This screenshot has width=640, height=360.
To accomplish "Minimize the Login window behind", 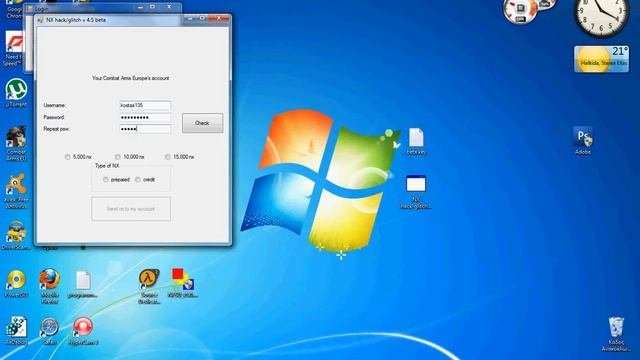I will point(140,7).
